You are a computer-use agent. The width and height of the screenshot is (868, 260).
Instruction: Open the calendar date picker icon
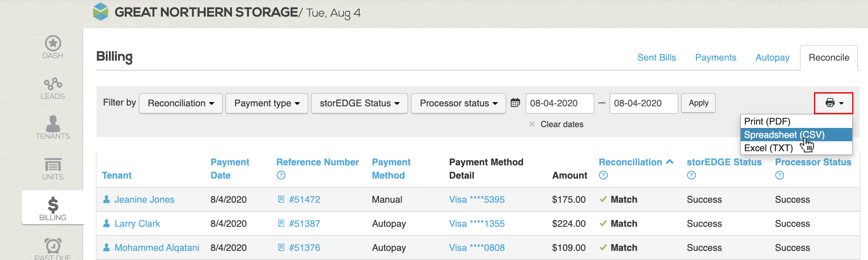(515, 103)
